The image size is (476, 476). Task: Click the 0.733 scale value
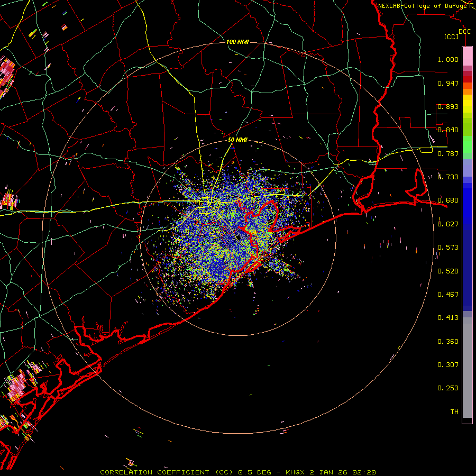point(448,177)
